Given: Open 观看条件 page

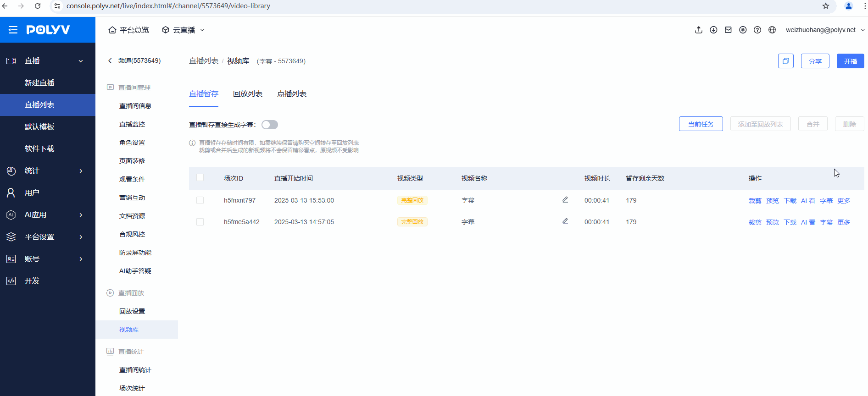Looking at the screenshot, I should coord(132,179).
